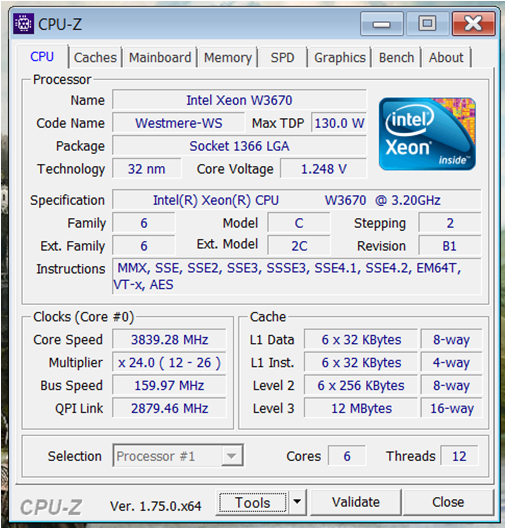Click the CPU-Z app icon in title bar
The image size is (506, 529).
pyautogui.click(x=23, y=24)
